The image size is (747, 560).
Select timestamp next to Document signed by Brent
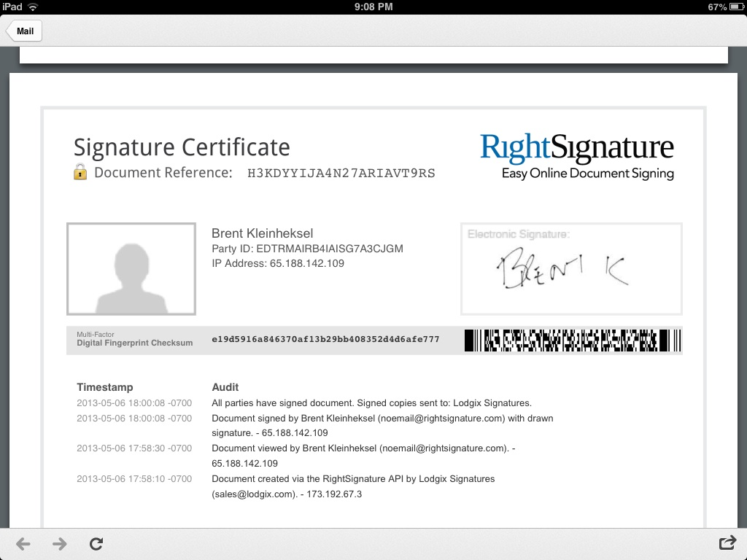point(134,418)
